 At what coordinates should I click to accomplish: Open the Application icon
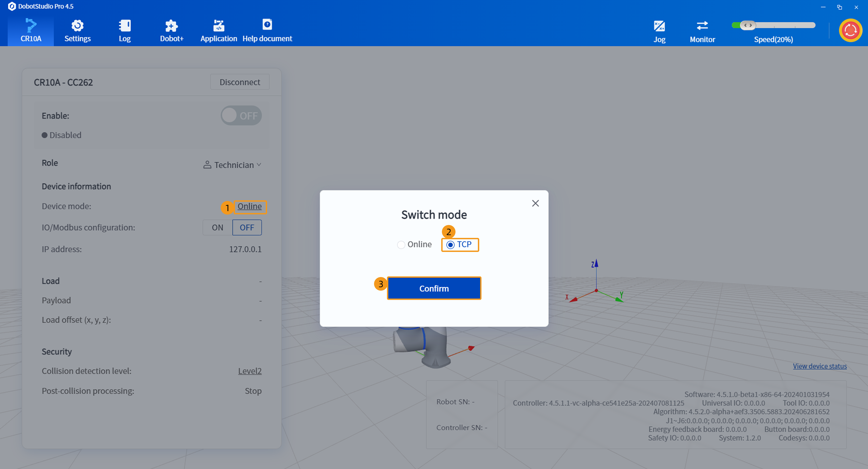pos(219,26)
